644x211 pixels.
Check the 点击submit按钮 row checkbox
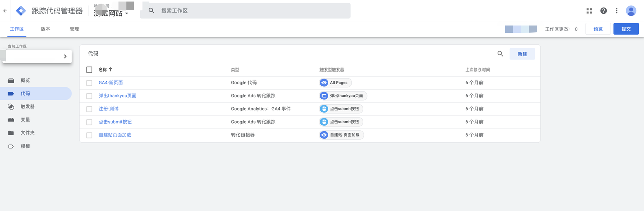(89, 122)
